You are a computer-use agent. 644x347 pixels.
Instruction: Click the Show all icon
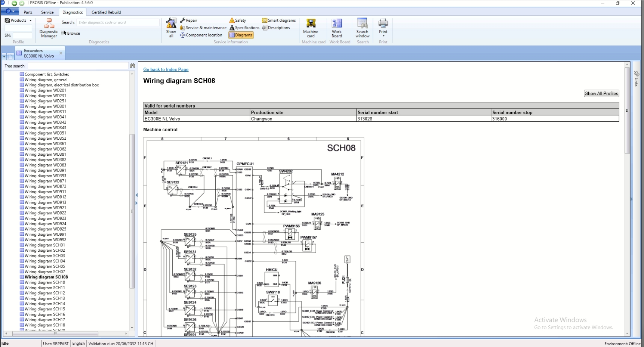pyautogui.click(x=171, y=28)
